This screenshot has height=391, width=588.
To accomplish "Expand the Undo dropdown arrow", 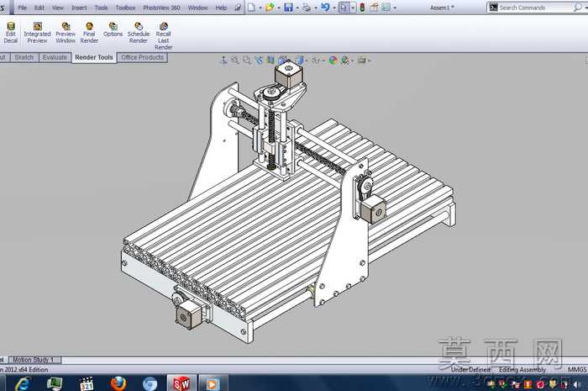I will pyautogui.click(x=334, y=8).
